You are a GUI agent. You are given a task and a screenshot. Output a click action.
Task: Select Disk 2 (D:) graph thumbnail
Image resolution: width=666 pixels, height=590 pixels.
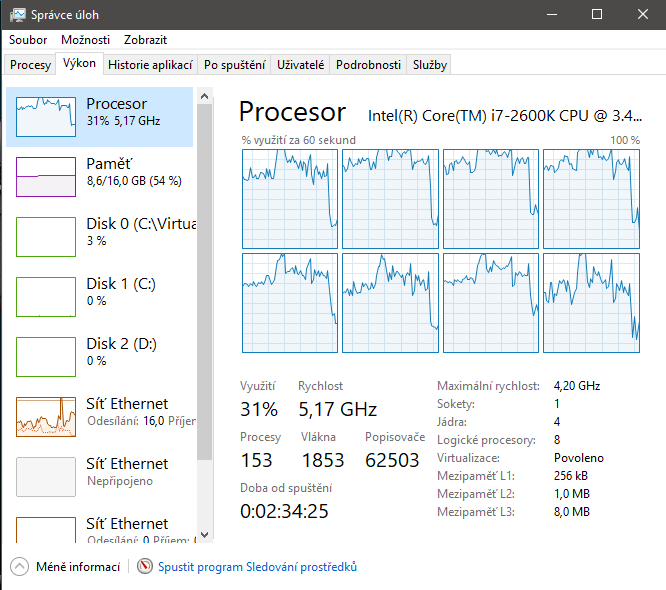point(46,357)
